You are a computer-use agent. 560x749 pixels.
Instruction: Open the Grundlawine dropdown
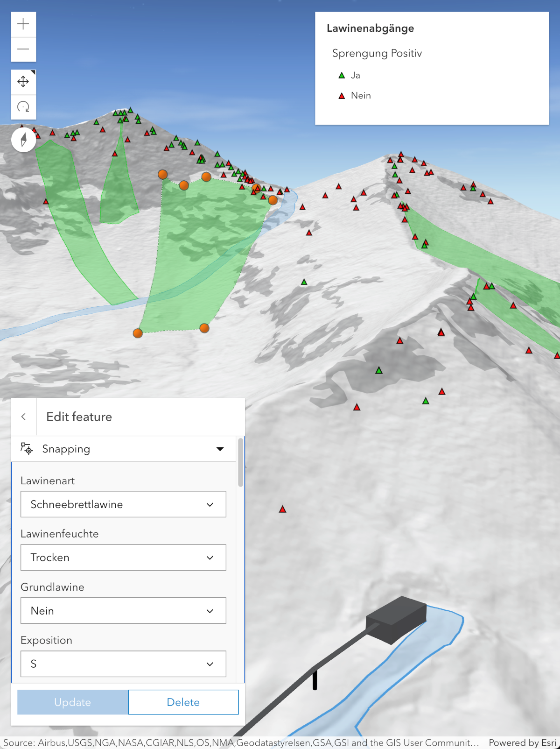pyautogui.click(x=123, y=611)
